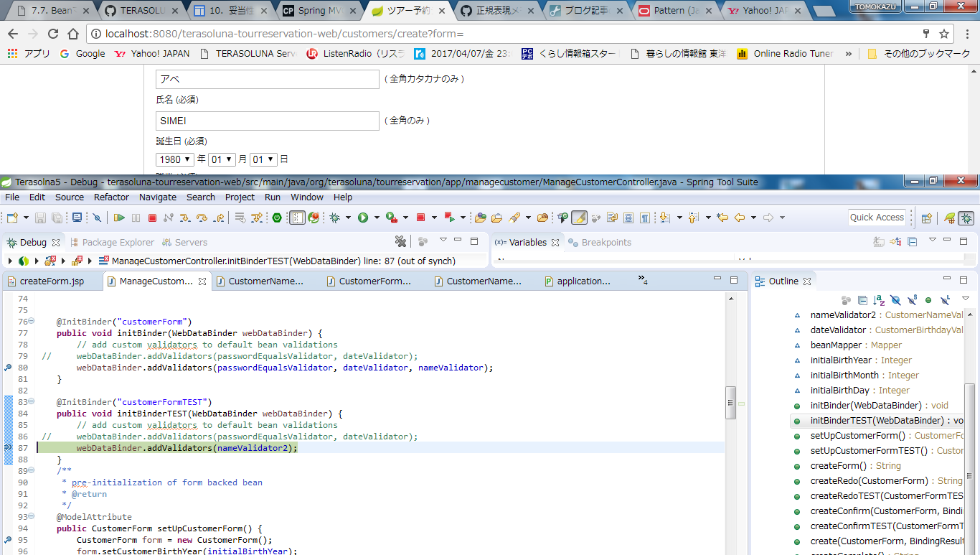
Task: Terminate the debug session with red stop icon
Action: tap(152, 218)
